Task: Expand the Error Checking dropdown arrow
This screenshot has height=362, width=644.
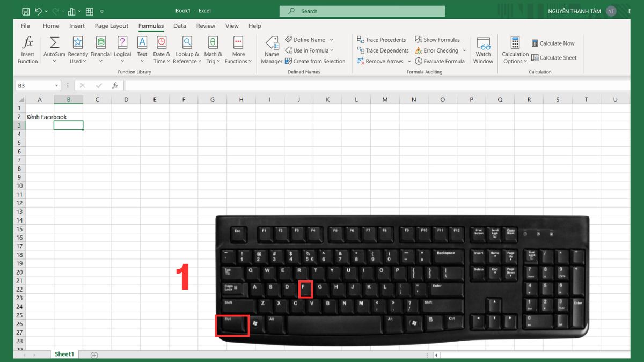Action: pos(464,50)
